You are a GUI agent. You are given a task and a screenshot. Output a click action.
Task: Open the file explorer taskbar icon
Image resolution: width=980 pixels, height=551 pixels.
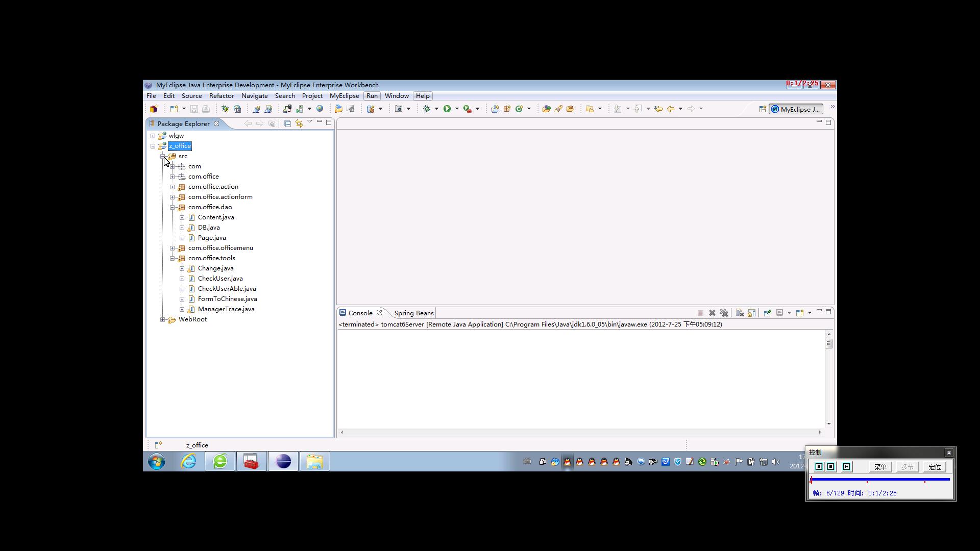click(314, 462)
